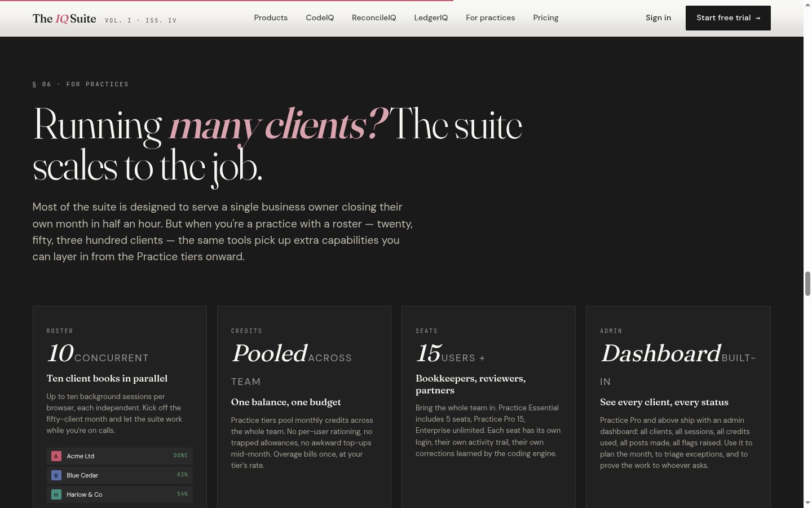
Task: Click the '§ 06 · FOR PRACTICES' section label
Action: tap(81, 84)
